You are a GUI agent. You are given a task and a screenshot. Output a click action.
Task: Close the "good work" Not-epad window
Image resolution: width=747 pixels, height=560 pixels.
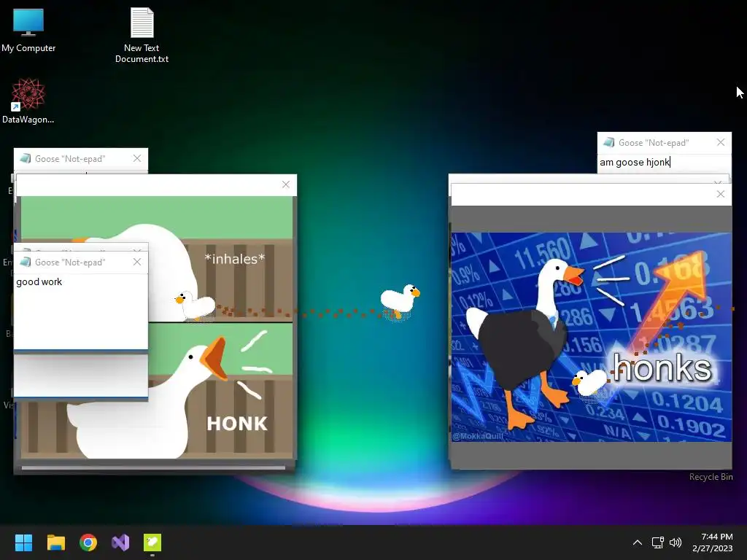(x=137, y=262)
